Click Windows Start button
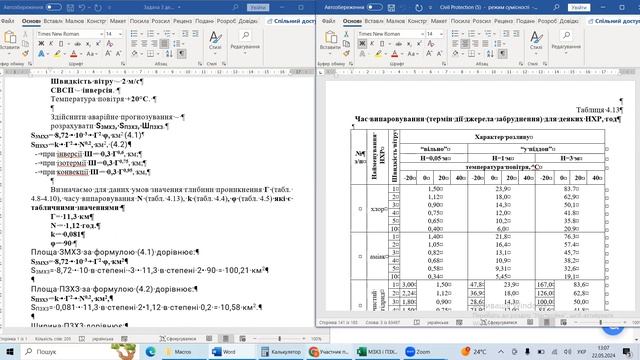 [x=9, y=351]
